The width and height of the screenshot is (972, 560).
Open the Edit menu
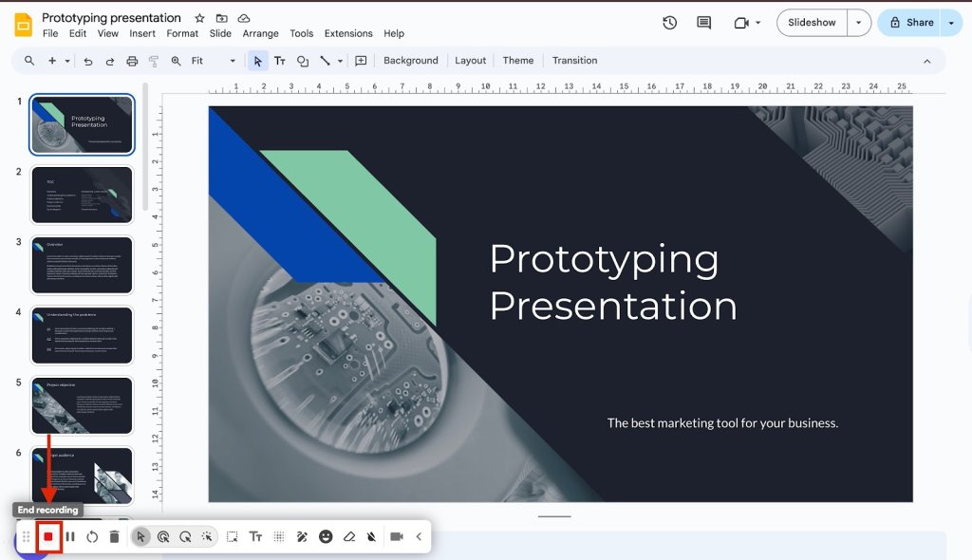click(x=78, y=33)
